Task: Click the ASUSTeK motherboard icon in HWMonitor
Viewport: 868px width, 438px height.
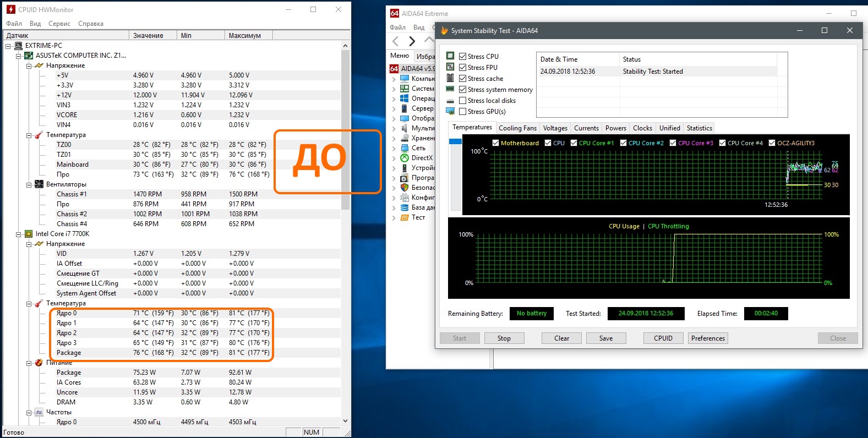Action: coord(29,56)
